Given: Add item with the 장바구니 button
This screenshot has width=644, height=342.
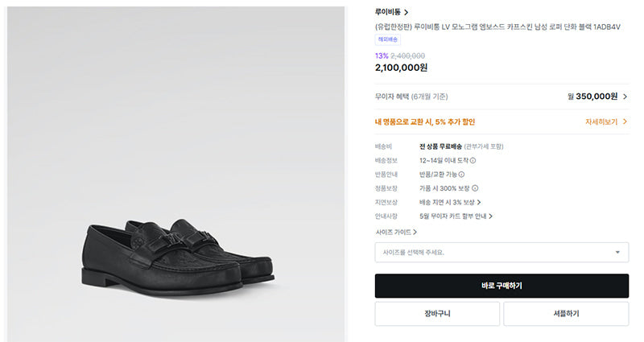Looking at the screenshot, I should tap(437, 314).
